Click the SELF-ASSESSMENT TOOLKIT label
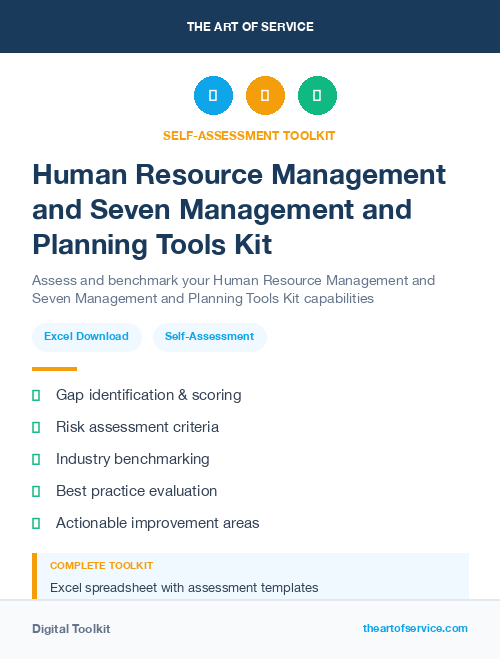This screenshot has width=500, height=659. point(249,136)
